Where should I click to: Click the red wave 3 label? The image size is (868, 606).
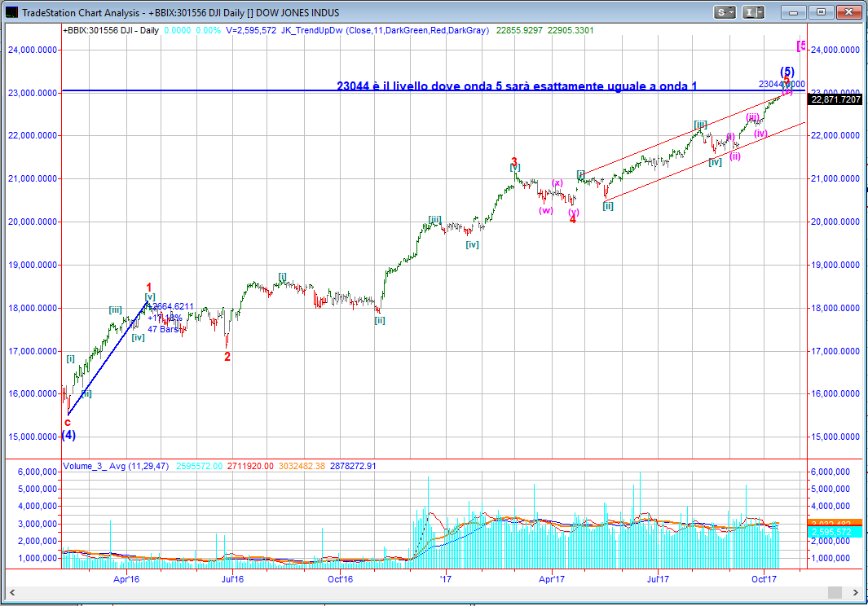pyautogui.click(x=513, y=161)
